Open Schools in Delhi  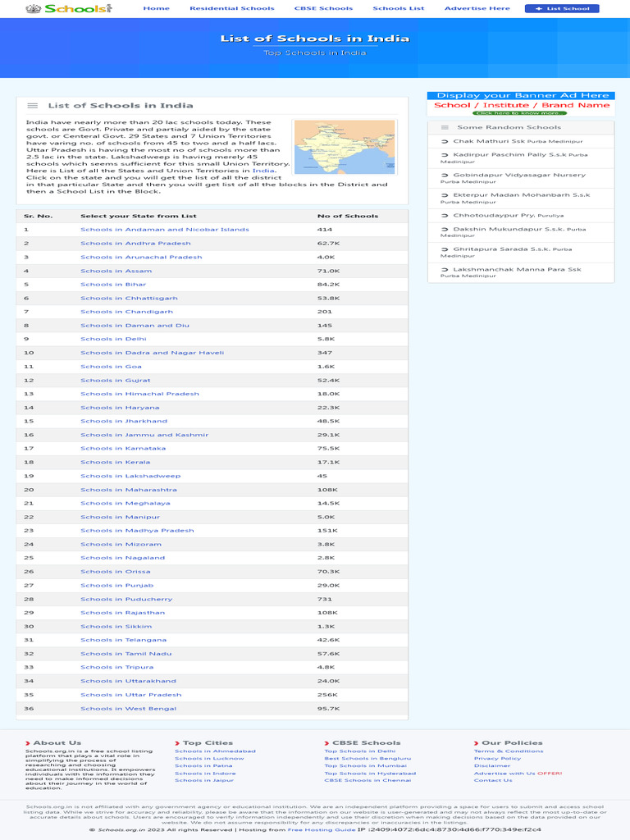[113, 339]
